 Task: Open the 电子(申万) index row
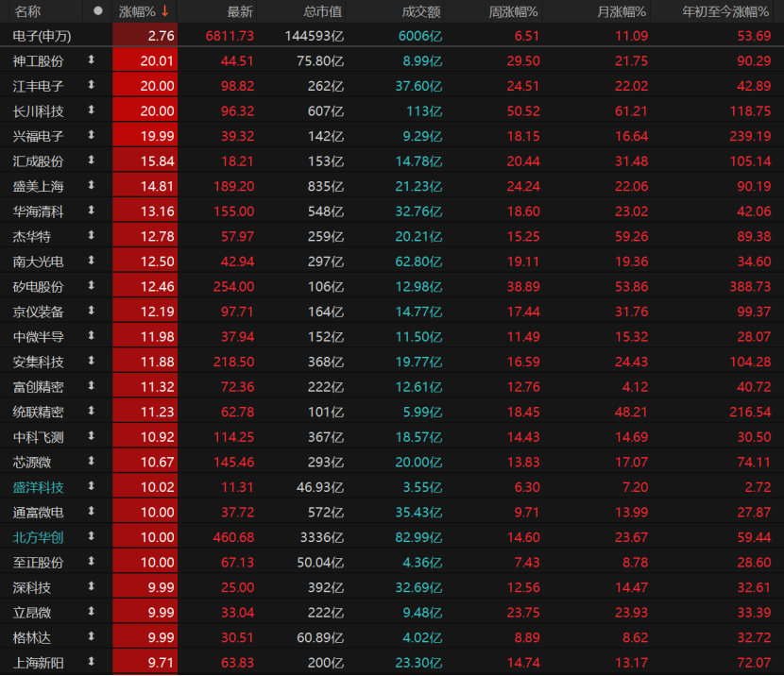392,36
